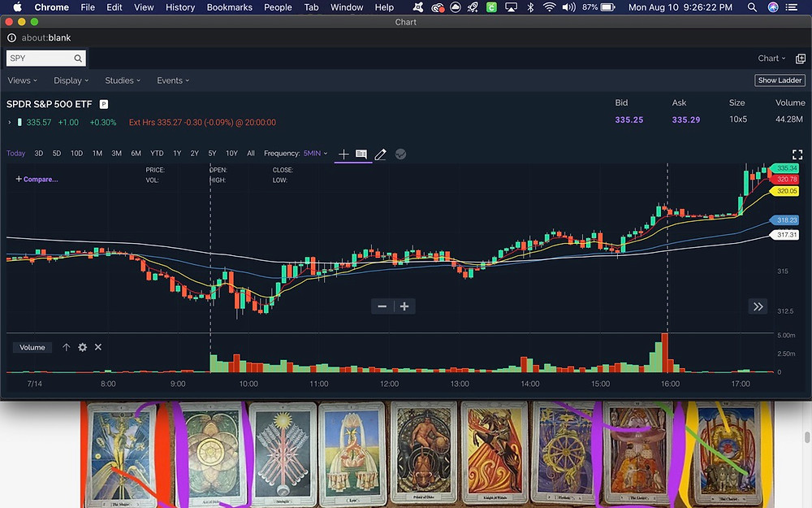Select the 6M time range
Screen dimensions: 812x508
[x=136, y=154]
